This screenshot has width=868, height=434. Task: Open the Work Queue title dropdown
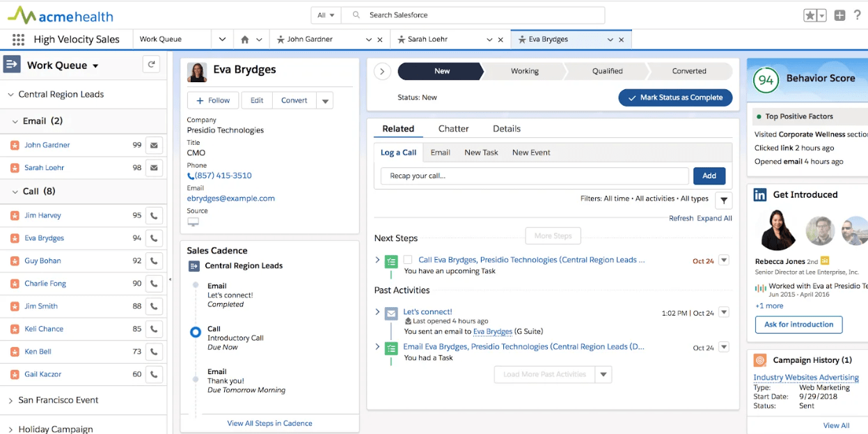click(x=95, y=66)
